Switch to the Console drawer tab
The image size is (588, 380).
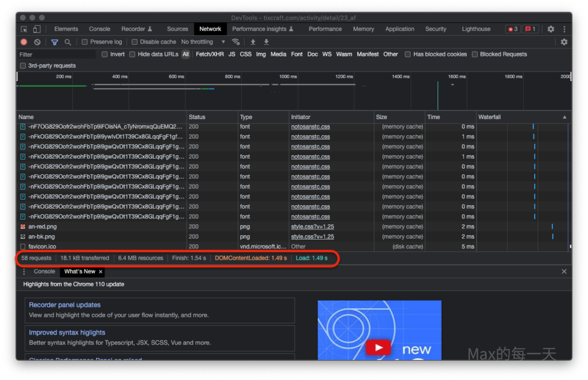44,272
